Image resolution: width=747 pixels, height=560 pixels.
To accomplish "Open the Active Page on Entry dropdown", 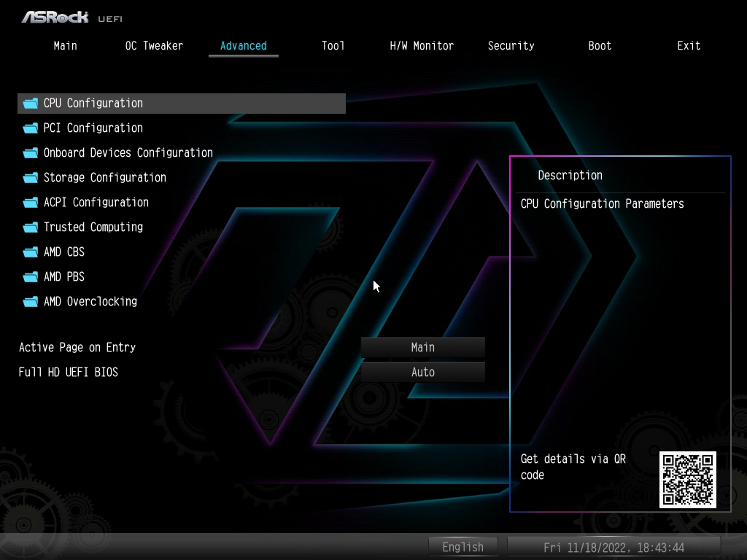I will coord(422,347).
